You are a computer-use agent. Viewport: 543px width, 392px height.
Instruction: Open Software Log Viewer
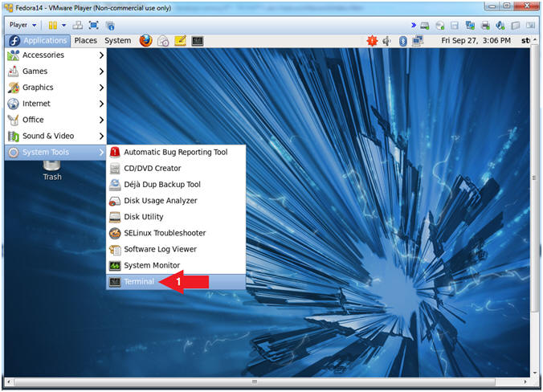pyautogui.click(x=176, y=249)
